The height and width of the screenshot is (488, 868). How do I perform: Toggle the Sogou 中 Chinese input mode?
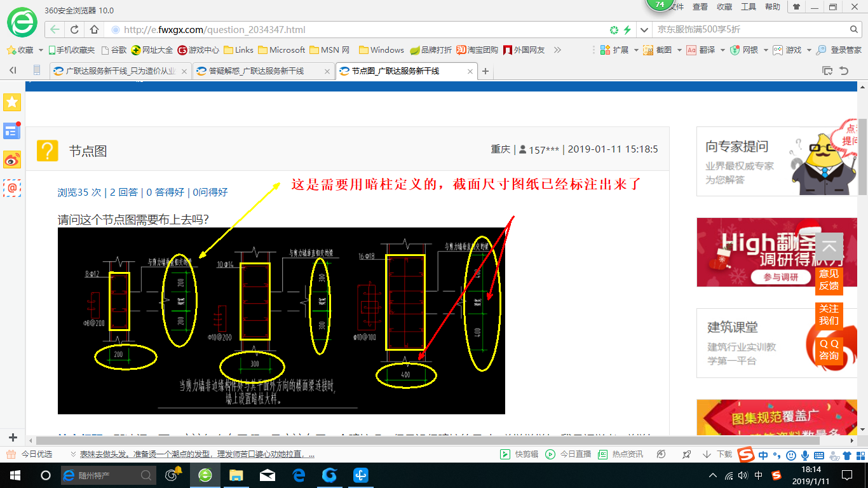[763, 455]
